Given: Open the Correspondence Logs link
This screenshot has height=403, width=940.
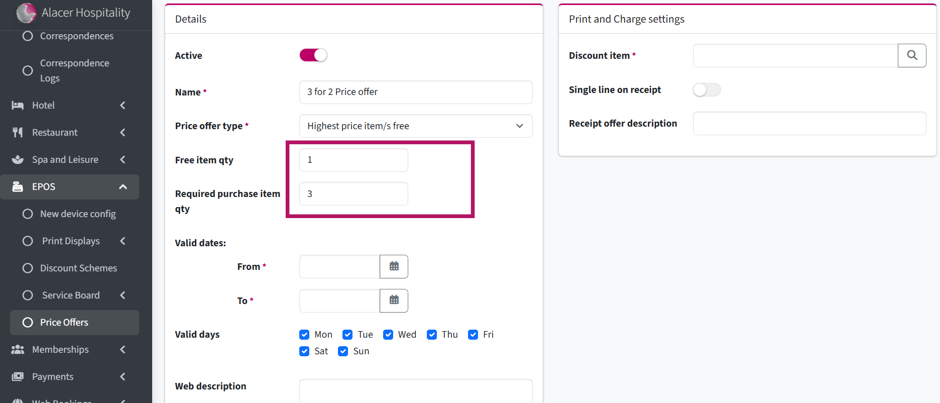Looking at the screenshot, I should point(75,71).
